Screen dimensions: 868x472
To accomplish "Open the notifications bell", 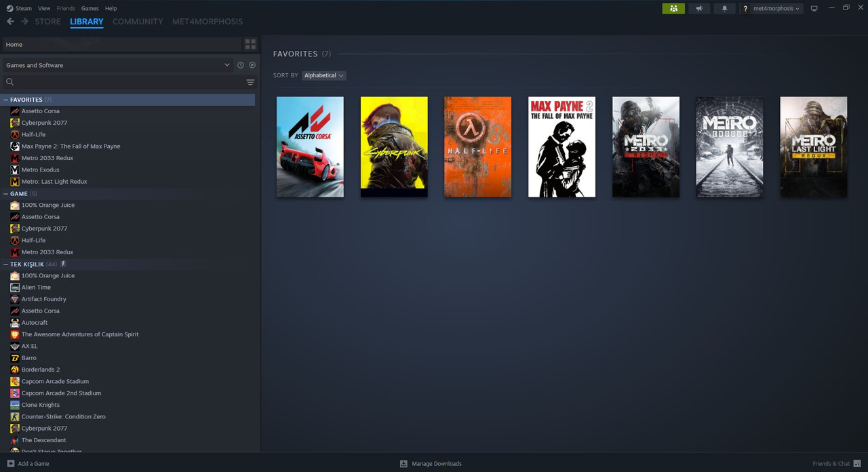I will [724, 8].
